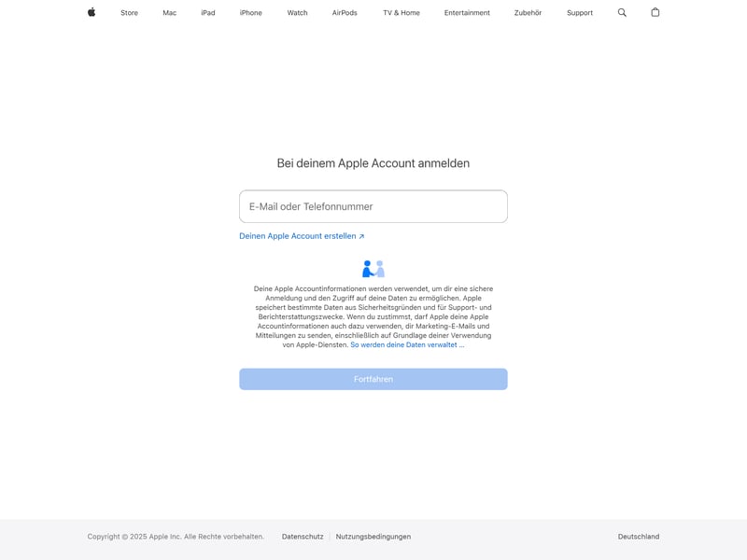
Task: Open the Support menu
Action: click(x=580, y=13)
